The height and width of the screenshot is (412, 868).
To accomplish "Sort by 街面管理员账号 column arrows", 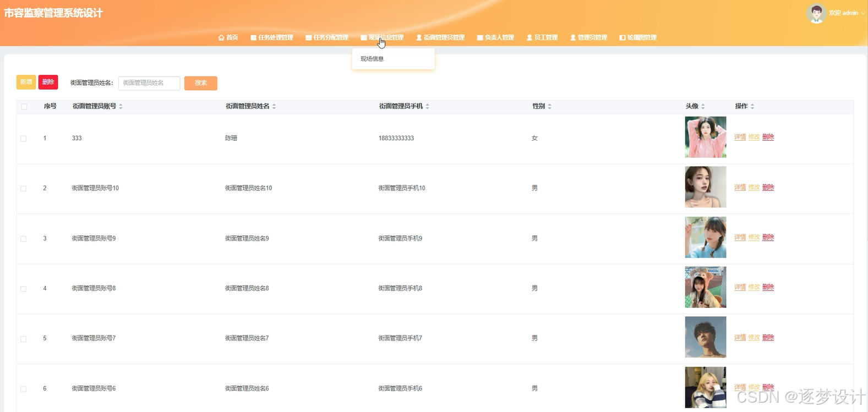I will coord(121,106).
